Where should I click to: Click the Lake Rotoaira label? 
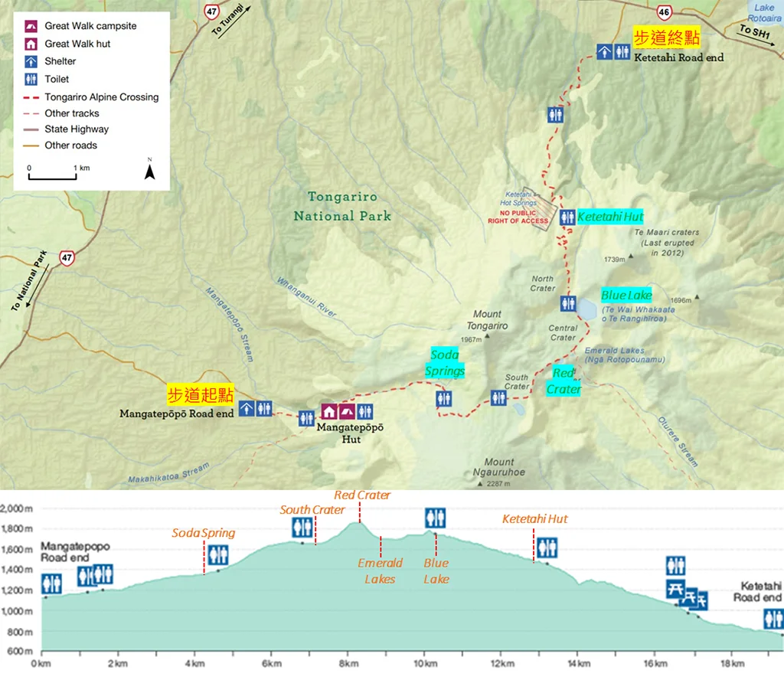pyautogui.click(x=764, y=13)
